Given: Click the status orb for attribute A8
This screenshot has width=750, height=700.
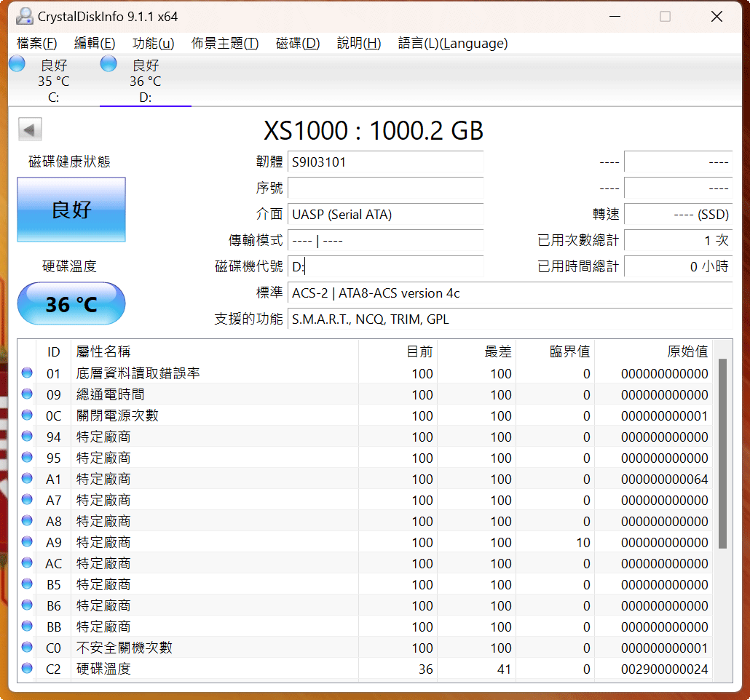Looking at the screenshot, I should 27,520.
